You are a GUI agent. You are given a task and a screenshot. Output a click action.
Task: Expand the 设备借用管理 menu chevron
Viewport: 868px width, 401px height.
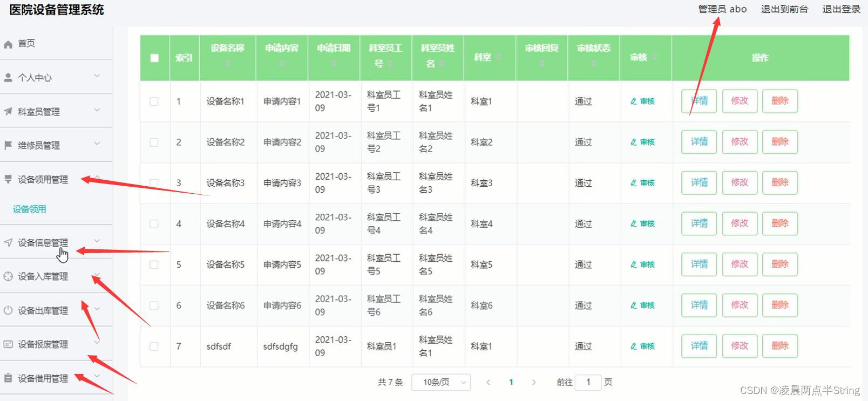pyautogui.click(x=97, y=376)
